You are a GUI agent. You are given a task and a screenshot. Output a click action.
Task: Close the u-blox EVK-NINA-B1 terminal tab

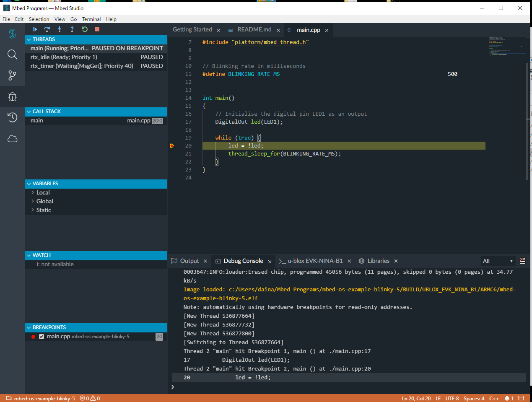pos(349,261)
